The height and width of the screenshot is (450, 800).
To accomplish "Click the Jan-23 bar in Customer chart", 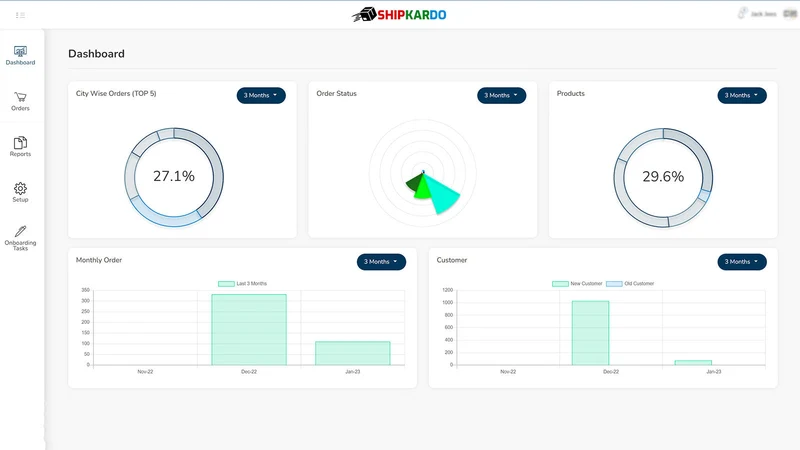I will pos(693,362).
